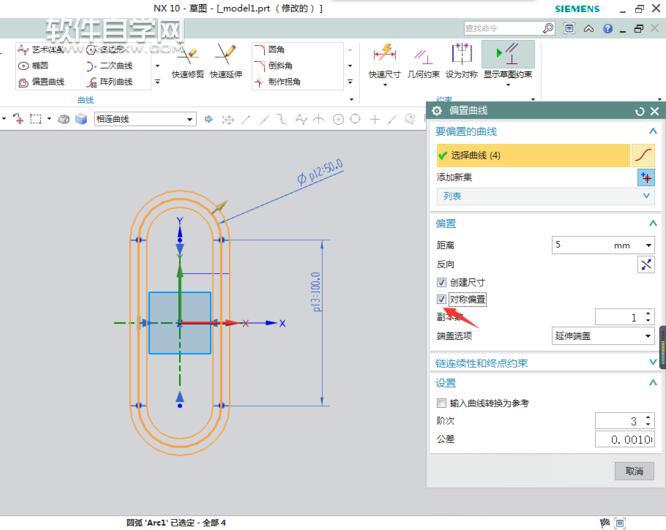The height and width of the screenshot is (530, 666).
Task: Click the 反向 (Reverse Direction) icon
Action: [646, 265]
